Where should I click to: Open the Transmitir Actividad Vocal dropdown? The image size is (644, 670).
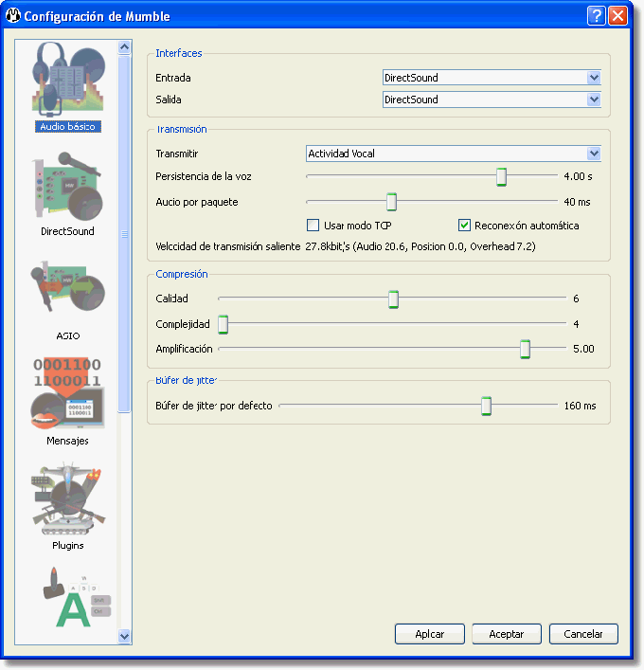(453, 154)
